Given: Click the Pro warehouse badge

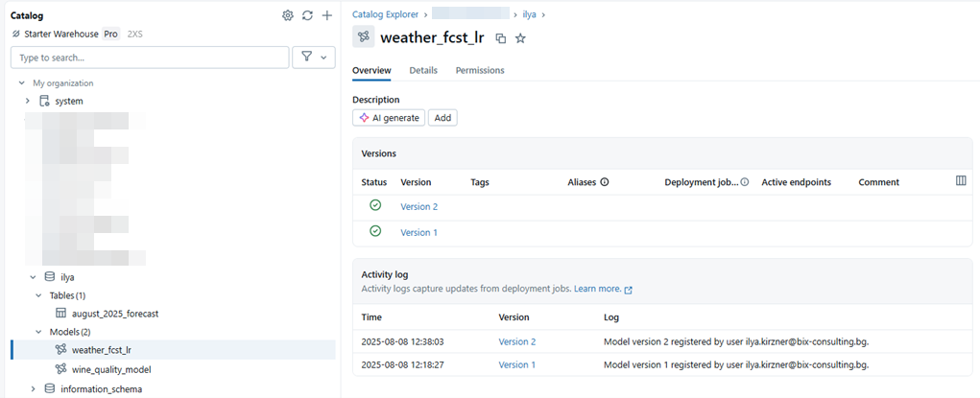Looking at the screenshot, I should tap(111, 34).
